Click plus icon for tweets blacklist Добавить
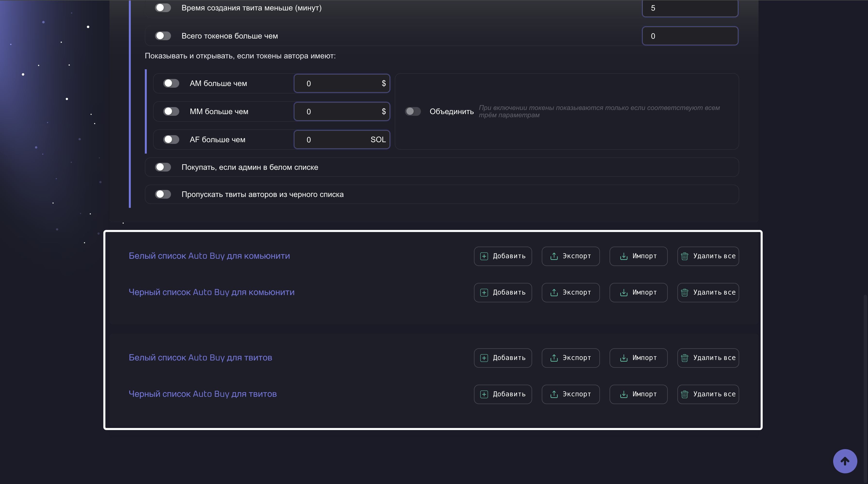The height and width of the screenshot is (484, 868). point(484,394)
